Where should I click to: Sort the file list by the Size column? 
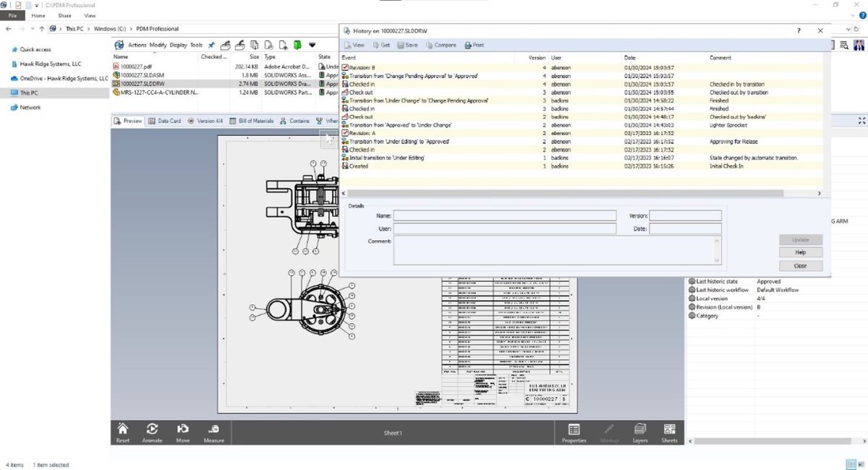pyautogui.click(x=244, y=56)
